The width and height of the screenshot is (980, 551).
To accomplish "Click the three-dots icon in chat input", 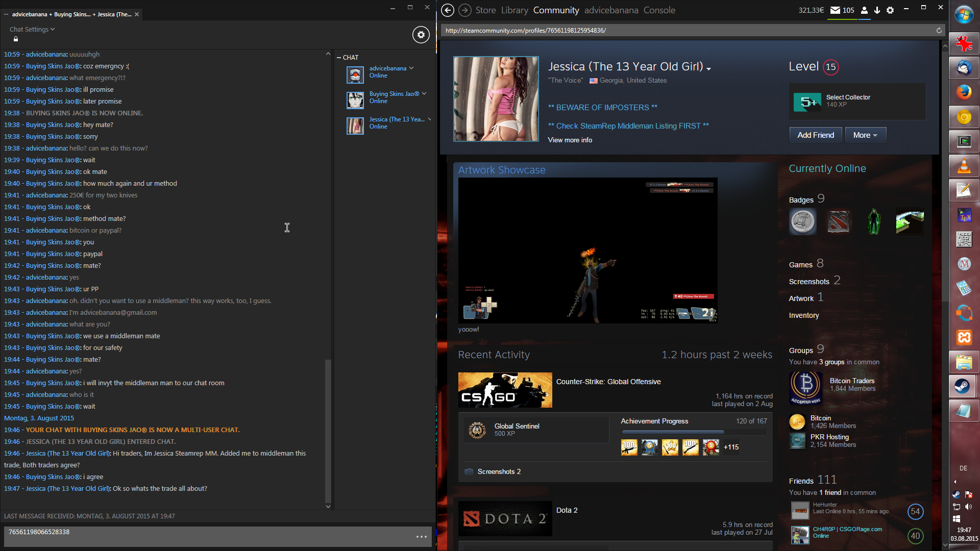I will click(x=422, y=537).
